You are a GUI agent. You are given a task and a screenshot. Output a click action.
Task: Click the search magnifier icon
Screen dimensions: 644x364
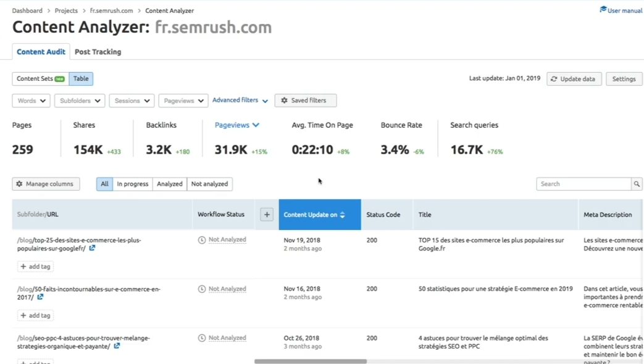637,184
